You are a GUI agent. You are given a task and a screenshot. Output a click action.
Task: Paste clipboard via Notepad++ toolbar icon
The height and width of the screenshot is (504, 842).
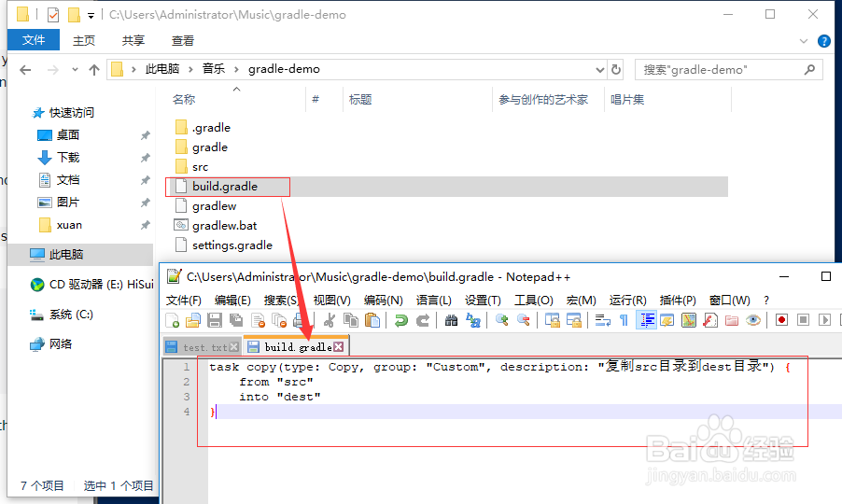click(x=372, y=320)
